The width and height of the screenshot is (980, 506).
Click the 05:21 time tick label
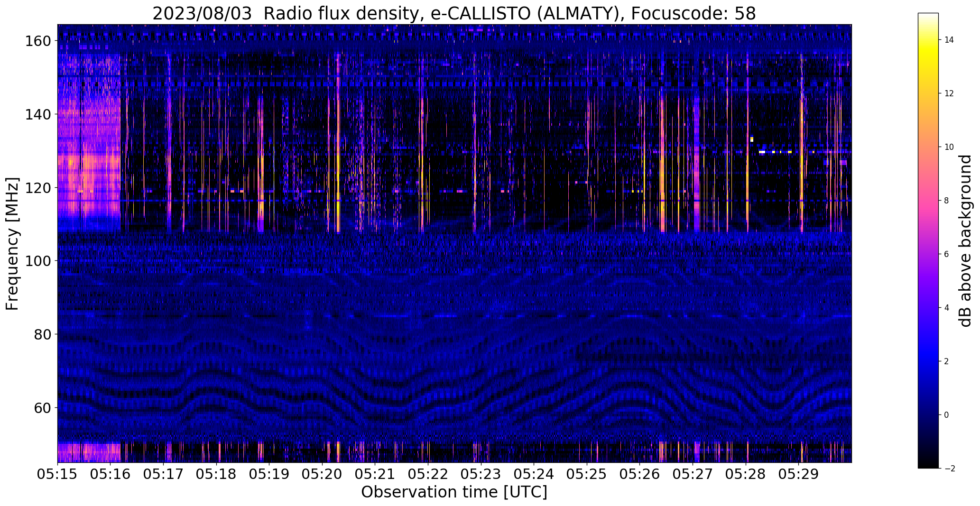point(375,474)
